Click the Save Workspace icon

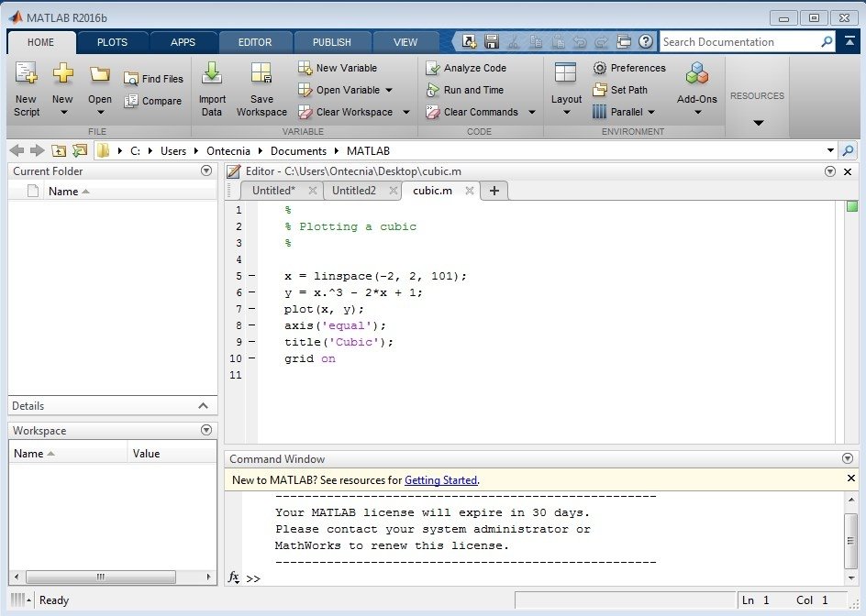(261, 74)
